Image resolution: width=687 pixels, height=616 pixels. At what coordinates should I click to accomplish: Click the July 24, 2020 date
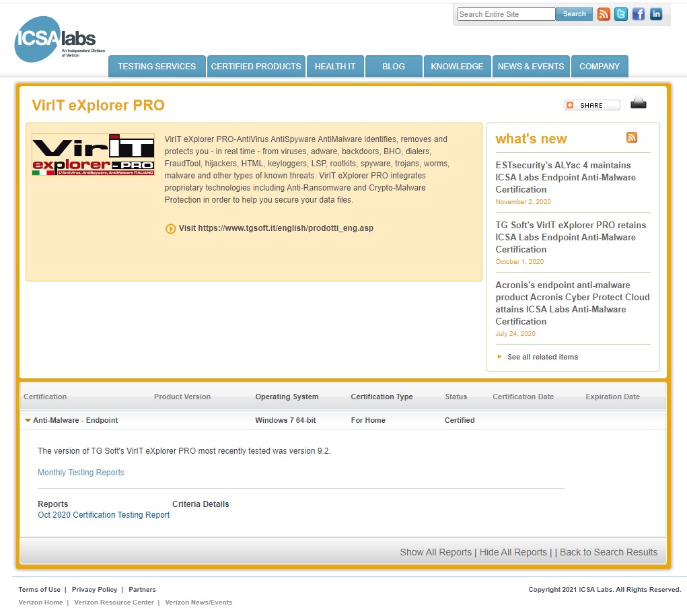[515, 334]
